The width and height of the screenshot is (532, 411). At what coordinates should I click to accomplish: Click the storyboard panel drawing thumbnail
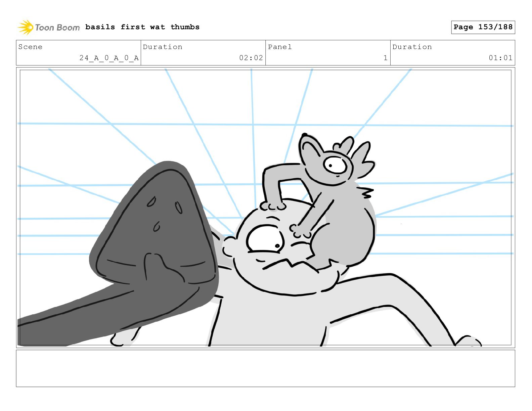click(265, 208)
